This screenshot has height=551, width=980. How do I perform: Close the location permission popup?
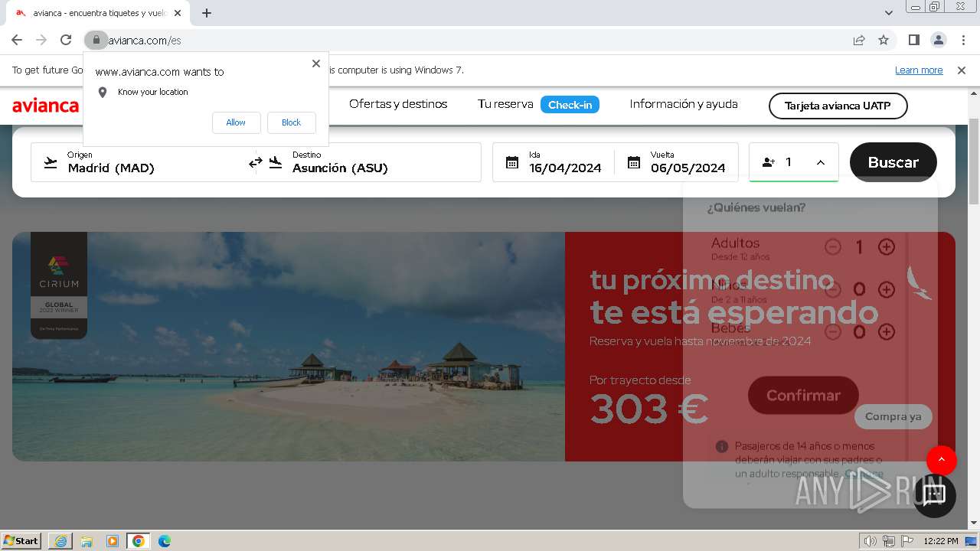coord(316,64)
